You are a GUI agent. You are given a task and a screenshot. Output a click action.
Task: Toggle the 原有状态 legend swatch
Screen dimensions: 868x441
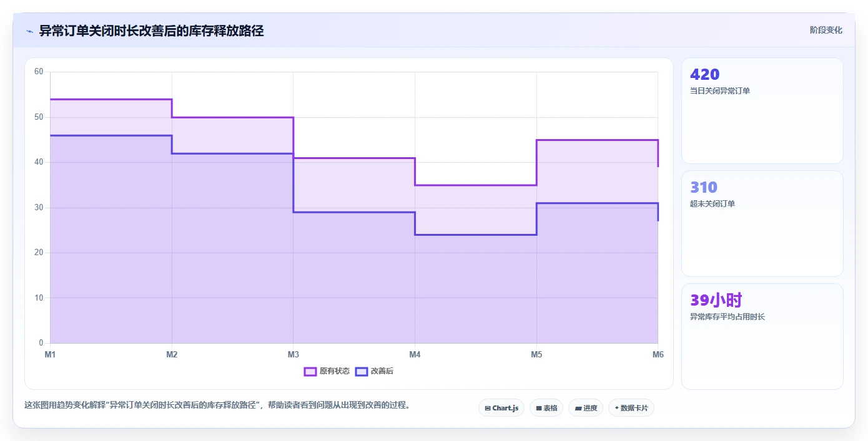point(310,371)
